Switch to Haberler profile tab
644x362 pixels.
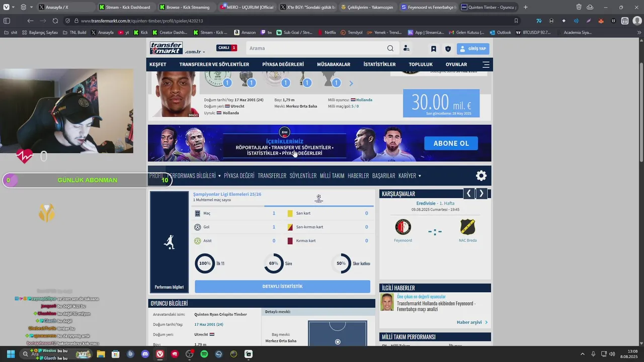tap(358, 175)
